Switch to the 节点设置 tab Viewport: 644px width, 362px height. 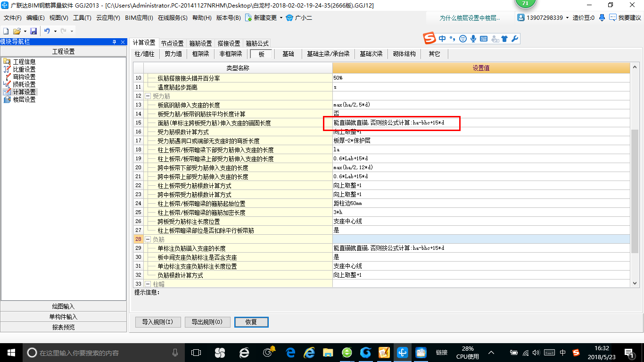tap(172, 43)
